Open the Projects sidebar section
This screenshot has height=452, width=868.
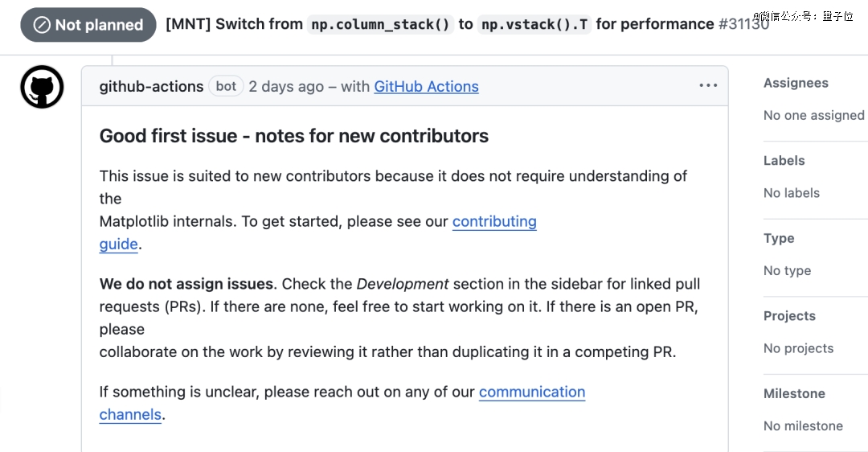click(x=789, y=316)
